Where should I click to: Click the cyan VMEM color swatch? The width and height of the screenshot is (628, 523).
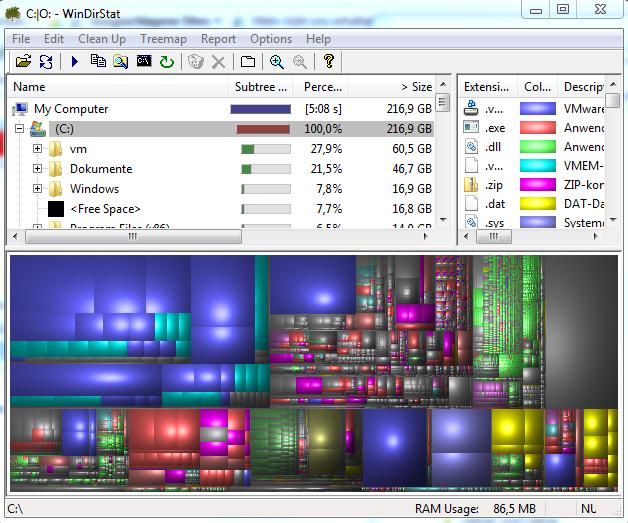[537, 165]
